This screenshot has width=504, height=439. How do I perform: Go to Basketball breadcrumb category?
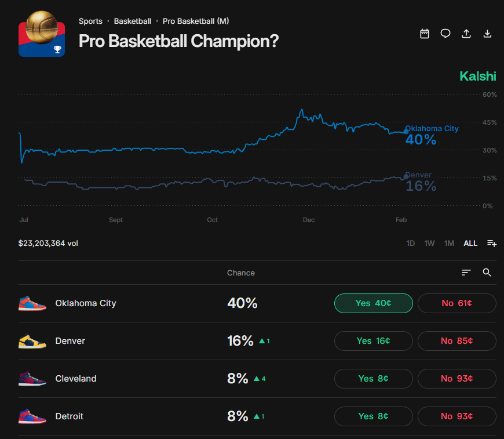[x=133, y=21]
